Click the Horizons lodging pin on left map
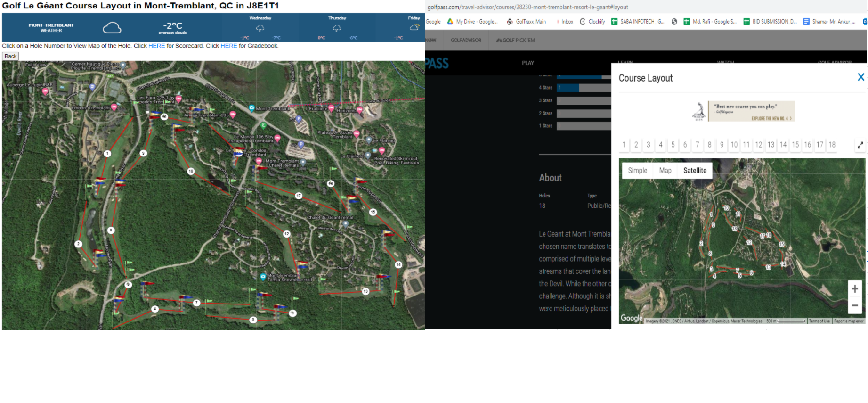The height and width of the screenshot is (403, 868). point(360,110)
